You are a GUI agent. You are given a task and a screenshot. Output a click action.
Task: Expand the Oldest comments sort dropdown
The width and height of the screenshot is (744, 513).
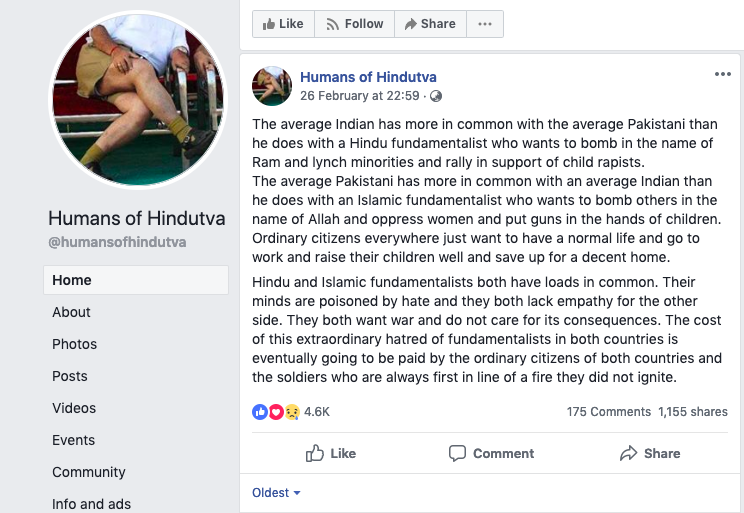click(x=276, y=492)
